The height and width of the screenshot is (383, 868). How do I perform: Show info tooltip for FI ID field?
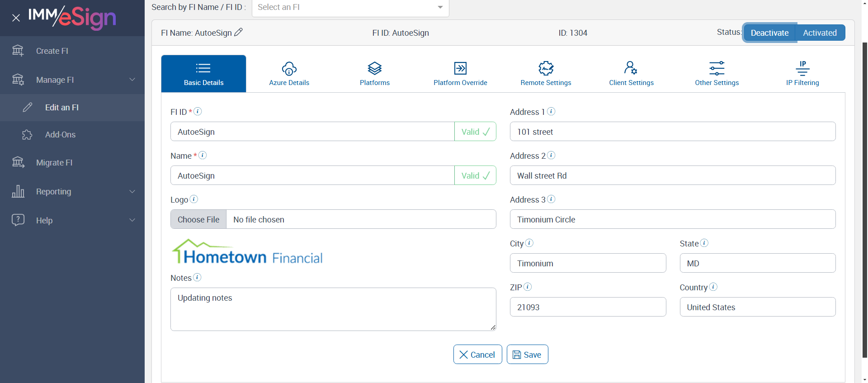(198, 111)
